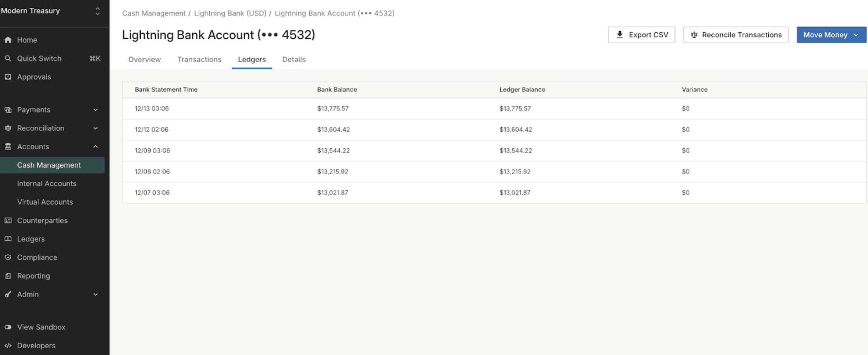Expand the Payments section
Screen dimensions: 868x355
pyautogui.click(x=95, y=109)
